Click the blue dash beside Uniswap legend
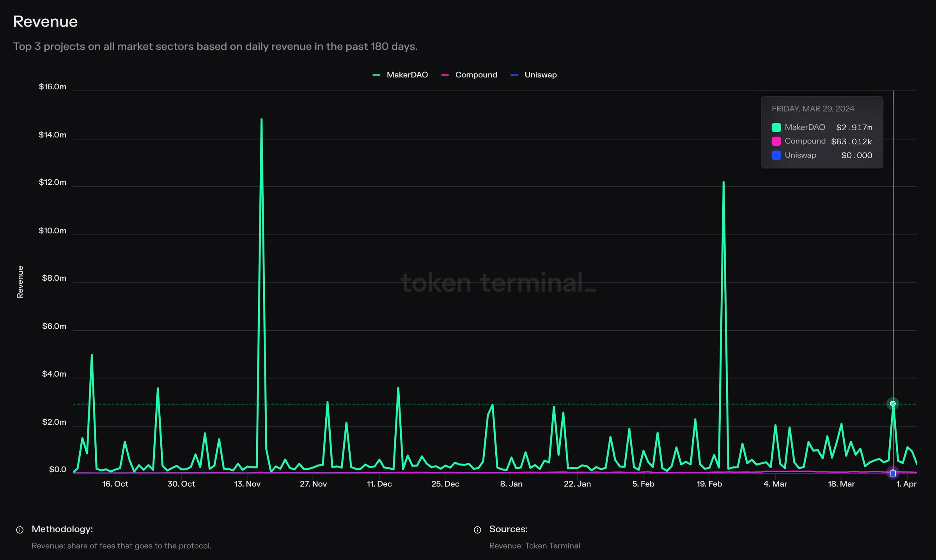 tap(514, 75)
